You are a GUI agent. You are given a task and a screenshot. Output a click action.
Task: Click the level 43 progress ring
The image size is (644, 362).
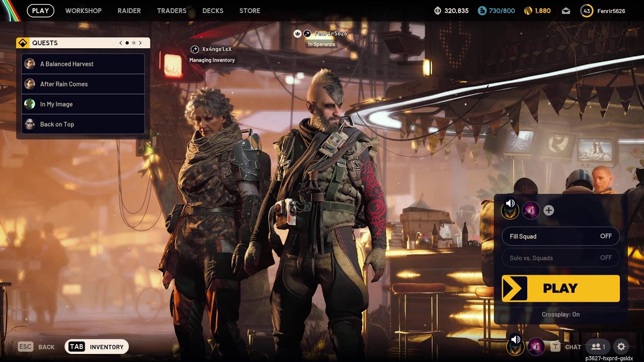pos(587,11)
